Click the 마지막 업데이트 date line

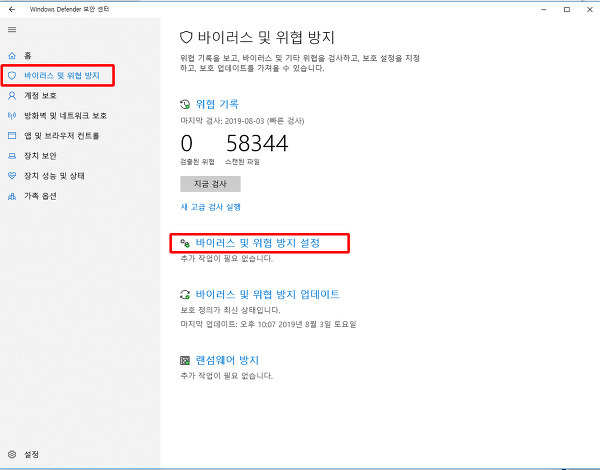[x=268, y=325]
